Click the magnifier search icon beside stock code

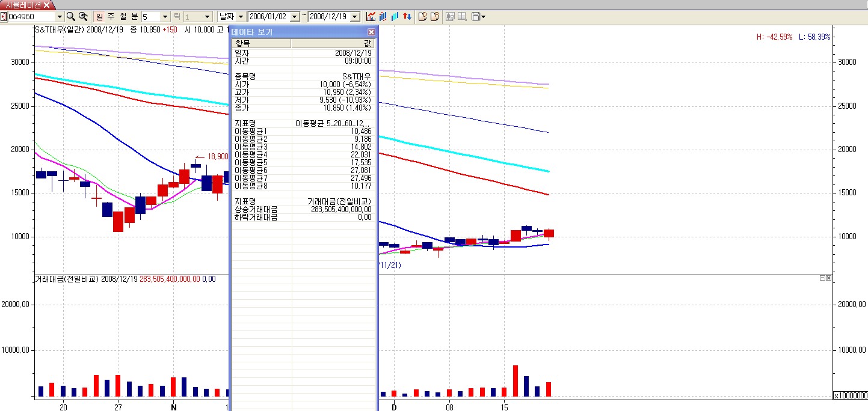[70, 17]
